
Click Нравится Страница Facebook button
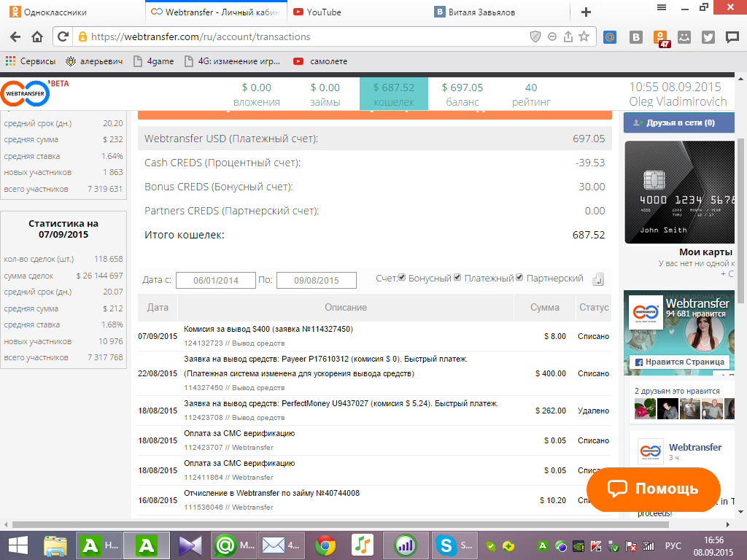click(680, 362)
